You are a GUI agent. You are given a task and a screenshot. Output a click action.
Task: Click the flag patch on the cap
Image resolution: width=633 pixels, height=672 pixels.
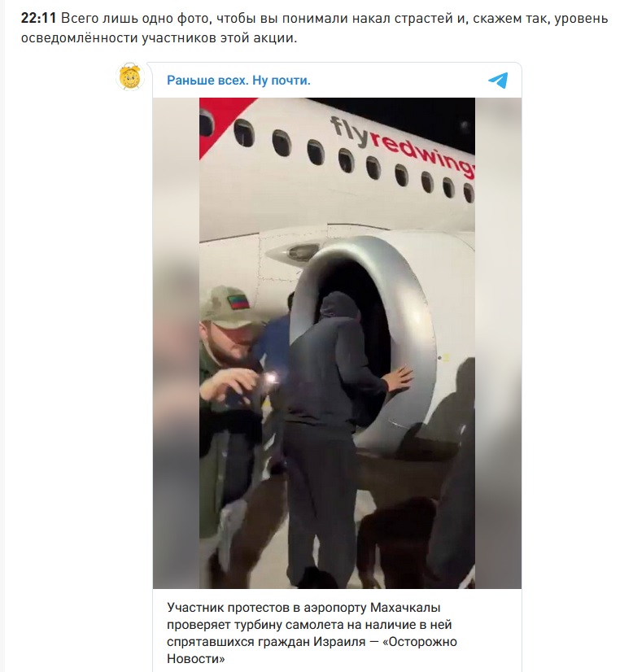pos(238,301)
